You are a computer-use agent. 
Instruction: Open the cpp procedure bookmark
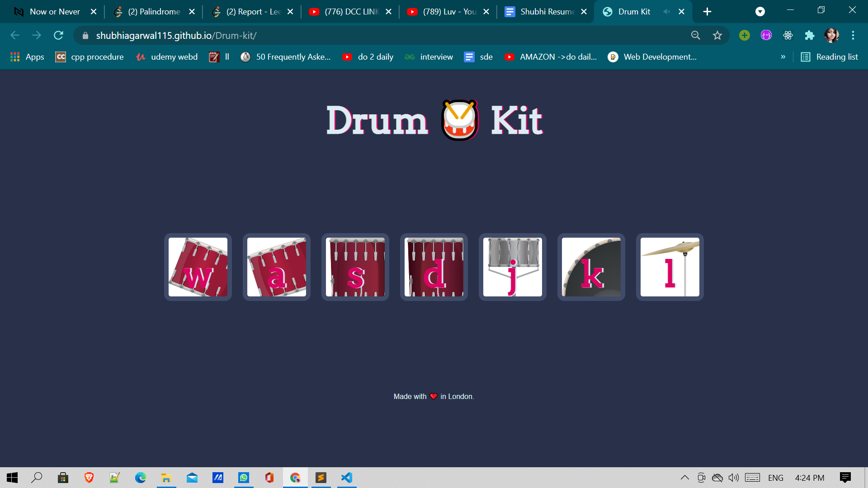[x=90, y=57]
